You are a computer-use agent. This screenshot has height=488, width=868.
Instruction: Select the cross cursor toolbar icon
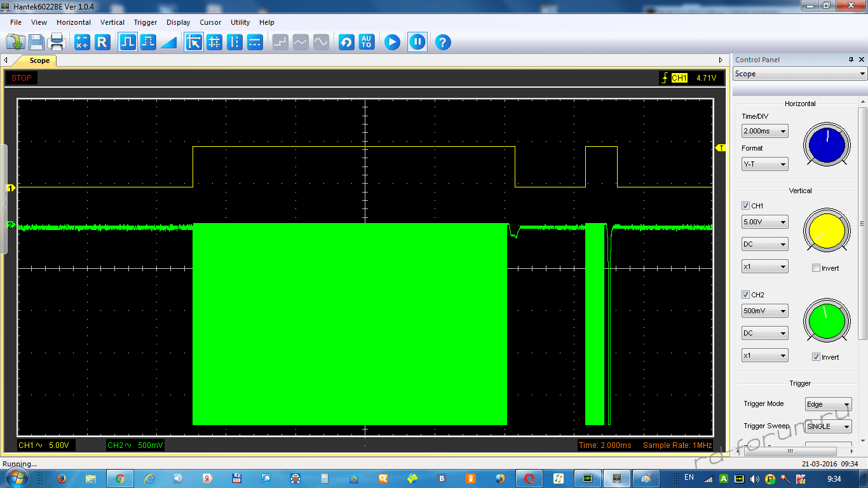click(214, 43)
